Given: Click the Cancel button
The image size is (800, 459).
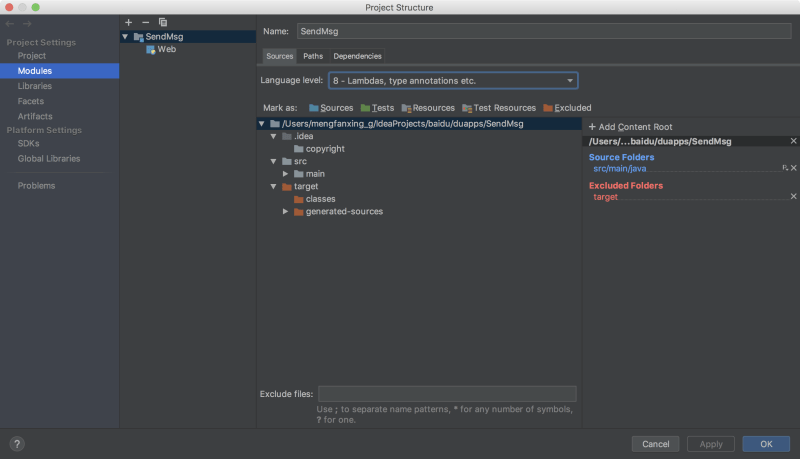Looking at the screenshot, I should coord(656,444).
